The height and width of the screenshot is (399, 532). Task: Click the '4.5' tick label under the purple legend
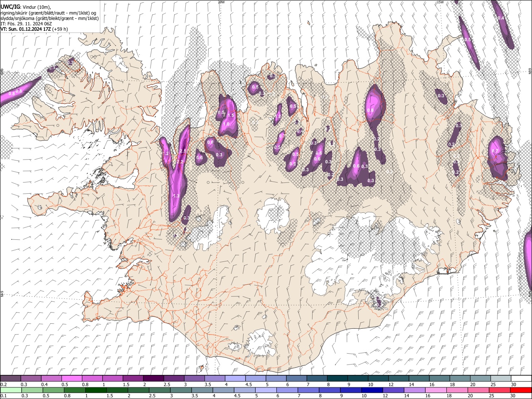click(x=249, y=384)
